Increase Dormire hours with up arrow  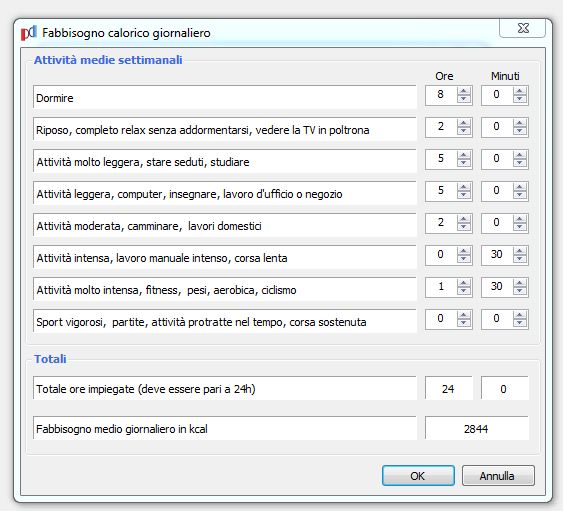pyautogui.click(x=464, y=91)
